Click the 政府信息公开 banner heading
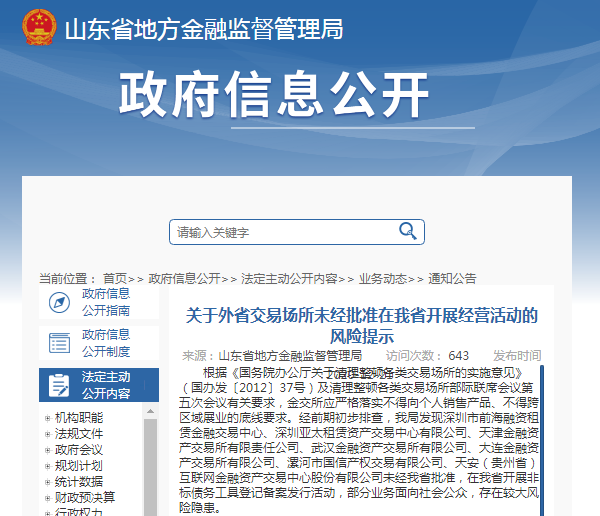The image size is (600, 516). (x=274, y=94)
